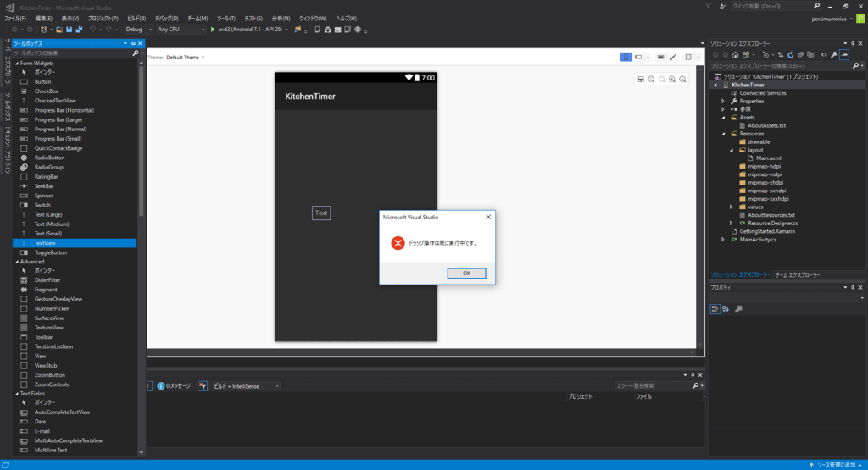This screenshot has width=868, height=470.
Task: Click Solution Explorer home icon
Action: coord(735,55)
